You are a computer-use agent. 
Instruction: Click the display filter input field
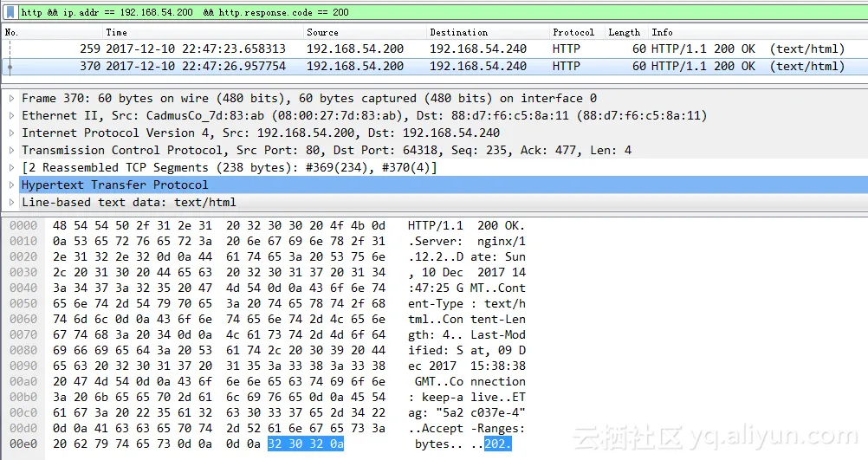point(443,11)
